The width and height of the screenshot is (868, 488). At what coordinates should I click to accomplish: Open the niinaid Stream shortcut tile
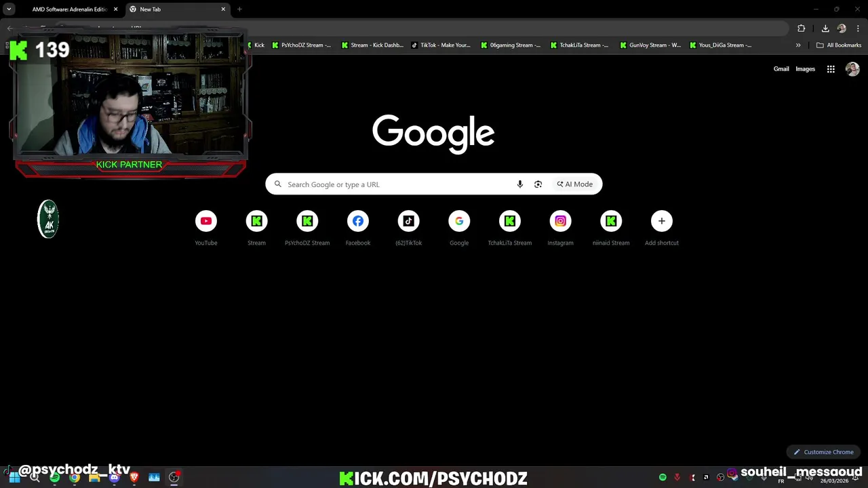(611, 228)
